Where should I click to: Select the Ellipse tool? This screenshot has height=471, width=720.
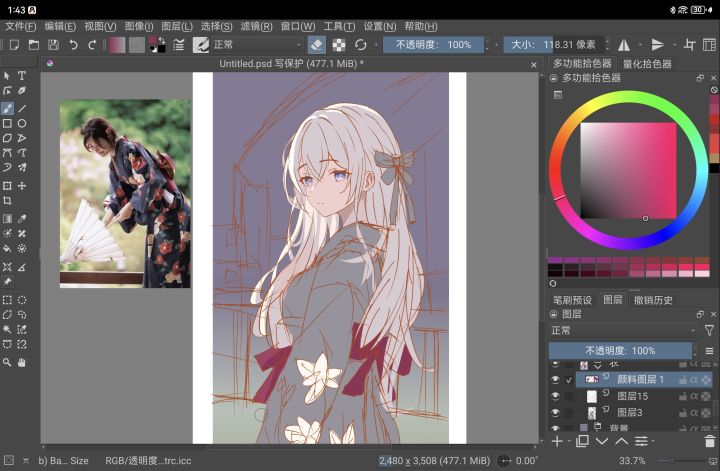(22, 123)
